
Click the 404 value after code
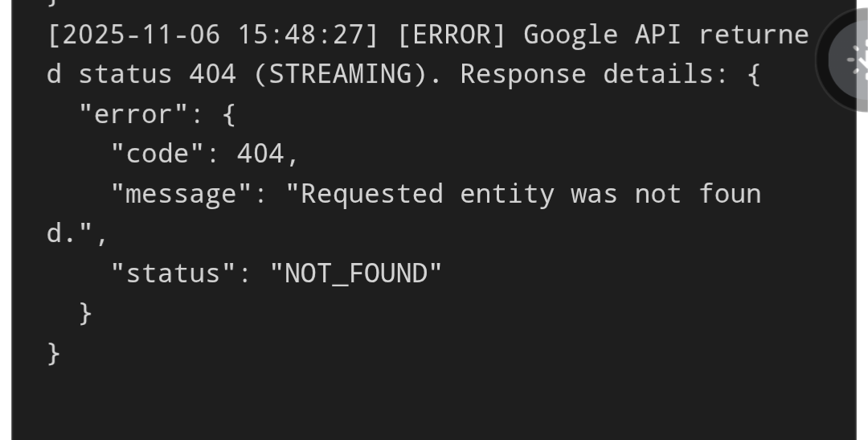point(260,154)
